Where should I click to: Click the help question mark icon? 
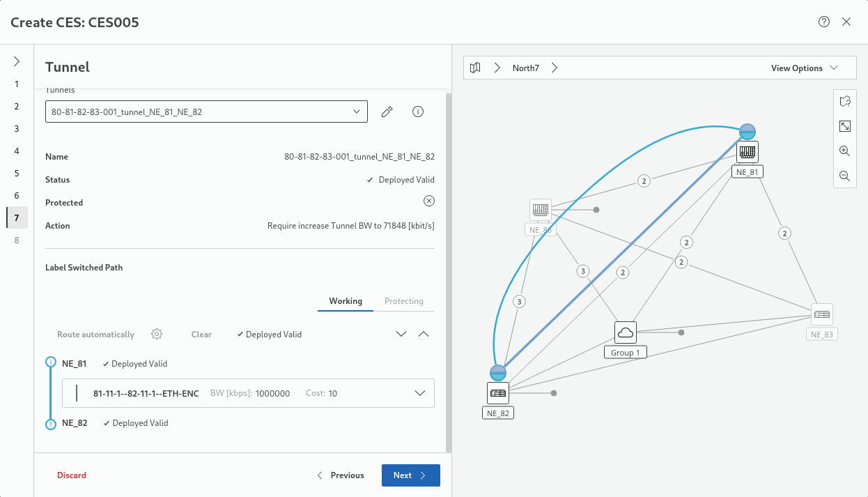[824, 22]
